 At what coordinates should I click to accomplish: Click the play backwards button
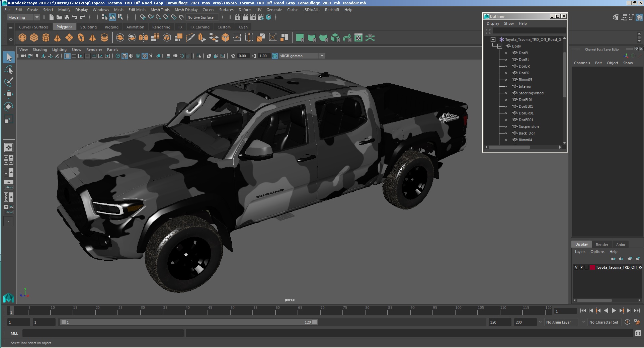(606, 311)
